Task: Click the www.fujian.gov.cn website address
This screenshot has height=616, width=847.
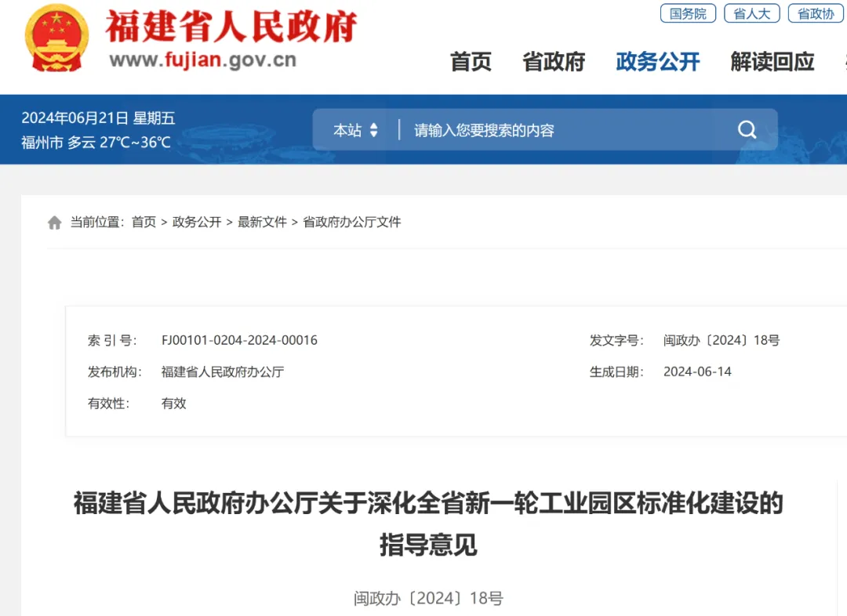Action: [202, 60]
